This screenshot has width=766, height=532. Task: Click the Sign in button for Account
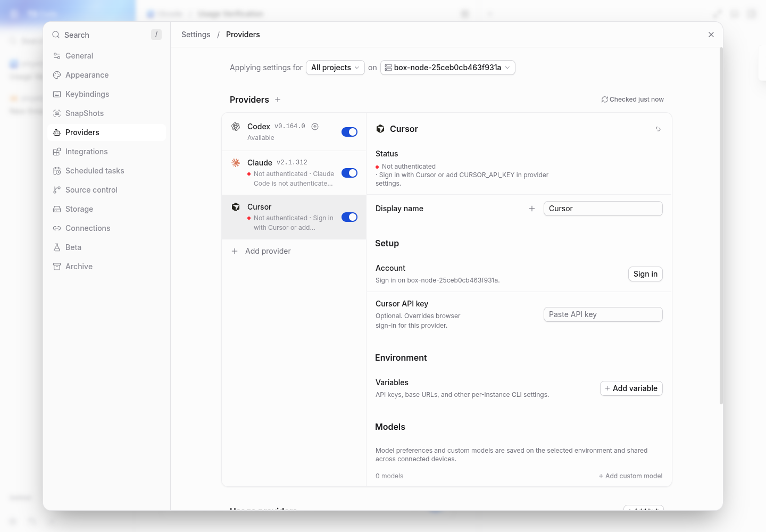pyautogui.click(x=645, y=274)
